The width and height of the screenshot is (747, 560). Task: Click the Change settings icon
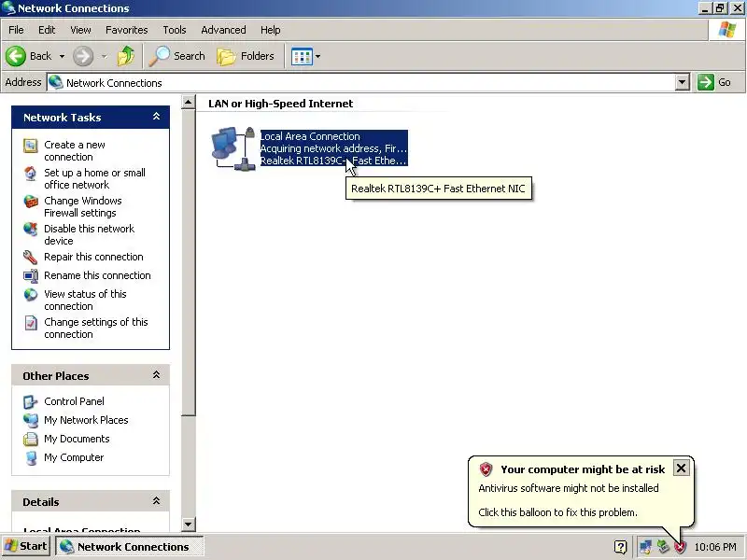coord(31,323)
